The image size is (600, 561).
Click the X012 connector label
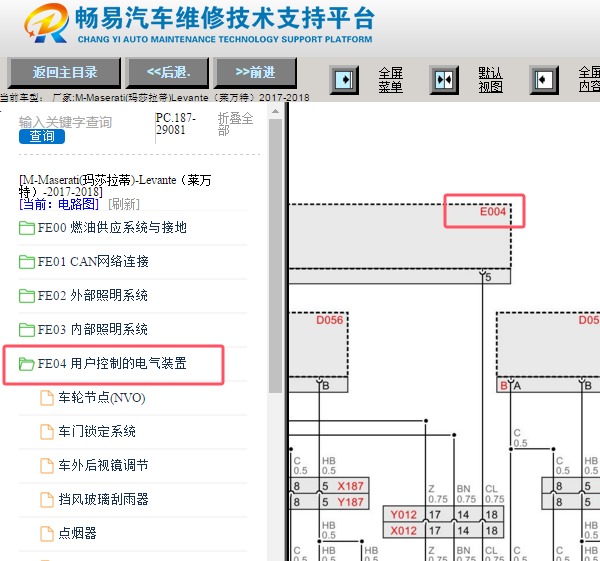tap(403, 530)
